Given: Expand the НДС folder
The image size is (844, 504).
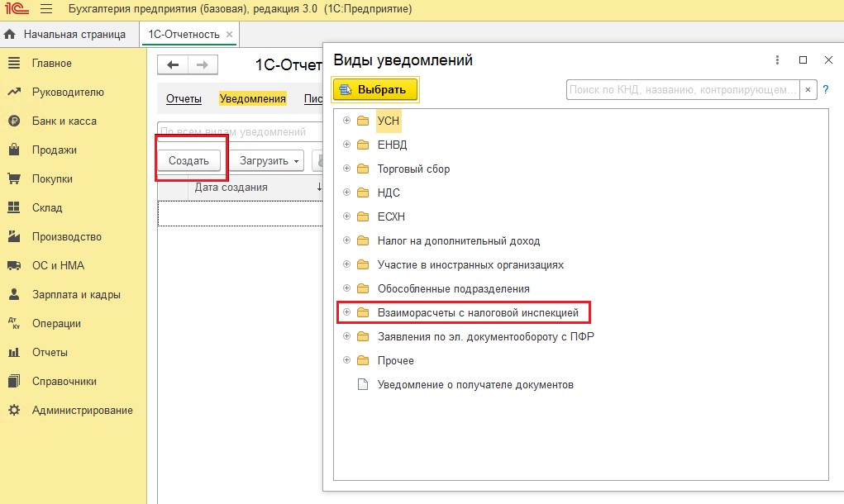Looking at the screenshot, I should click(x=346, y=192).
